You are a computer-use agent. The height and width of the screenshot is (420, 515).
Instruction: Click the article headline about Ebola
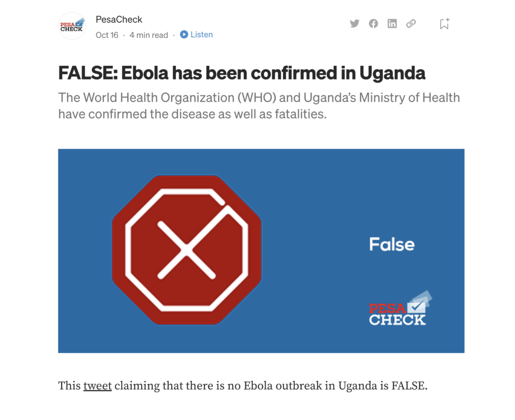242,73
